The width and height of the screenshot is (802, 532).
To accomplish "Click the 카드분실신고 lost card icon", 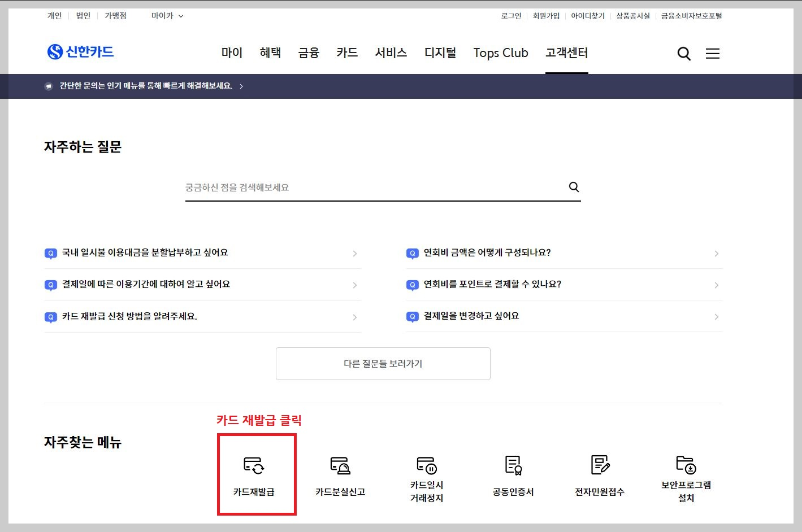I will click(x=340, y=465).
